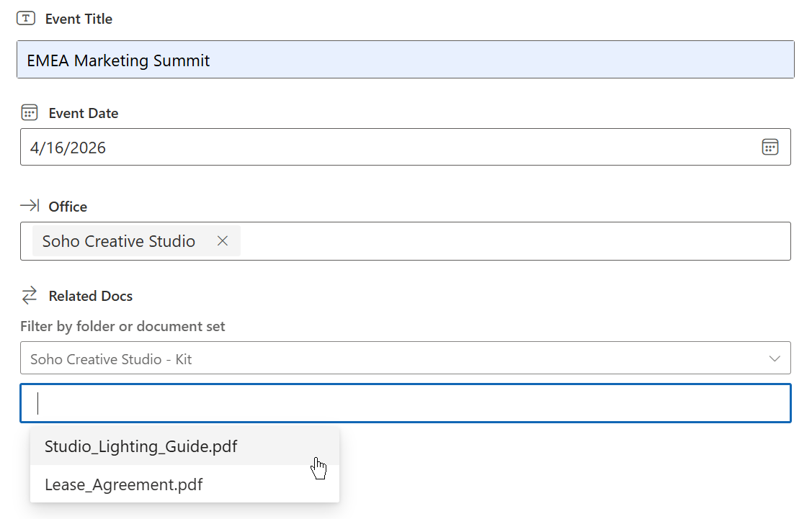The height and width of the screenshot is (519, 812).
Task: Expand the folder filter chevron
Action: pyautogui.click(x=775, y=358)
